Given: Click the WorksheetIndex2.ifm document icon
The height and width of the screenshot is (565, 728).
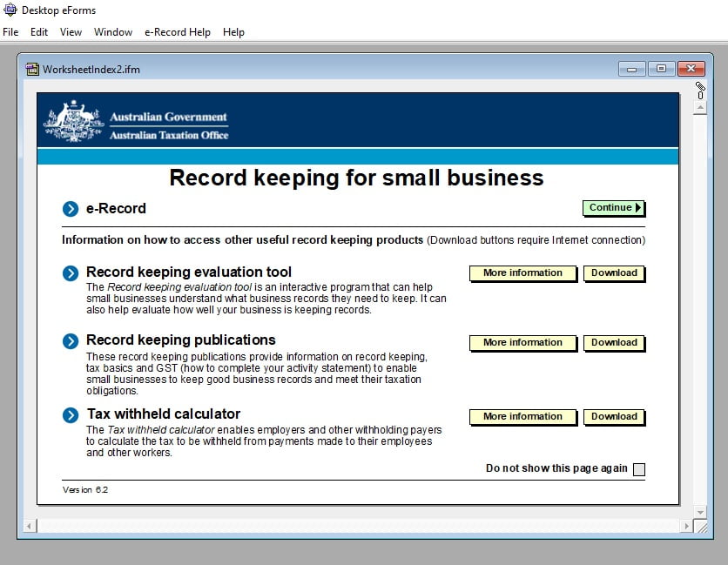Looking at the screenshot, I should (x=32, y=69).
